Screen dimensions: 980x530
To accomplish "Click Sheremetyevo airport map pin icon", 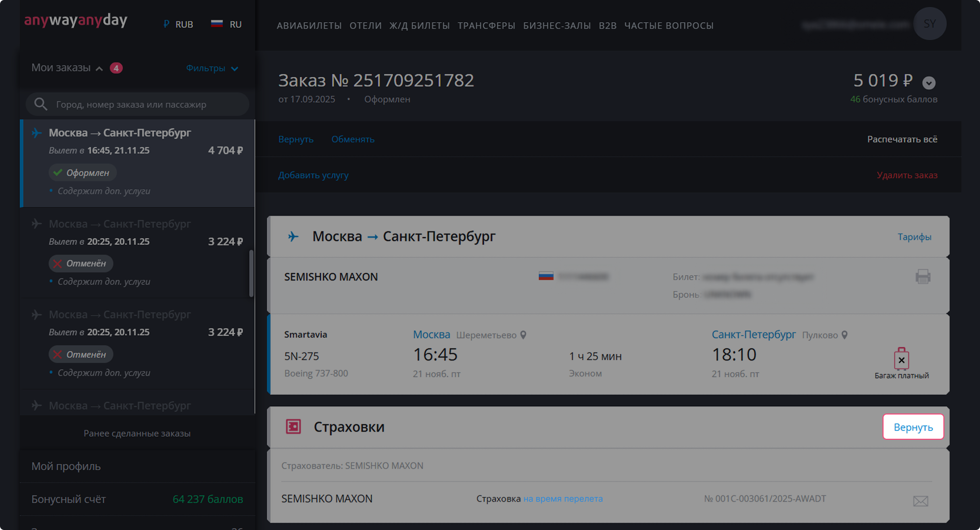I will [523, 335].
